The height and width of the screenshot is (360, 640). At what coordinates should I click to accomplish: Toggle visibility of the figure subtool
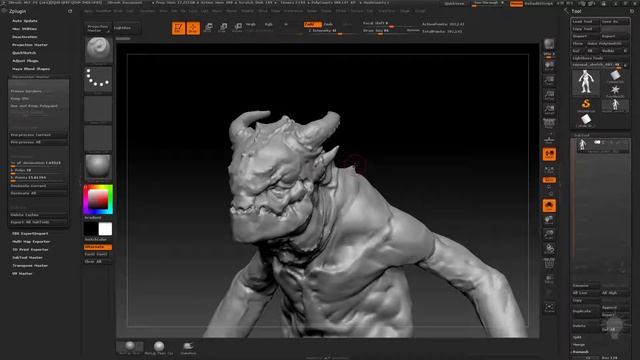tap(597, 142)
